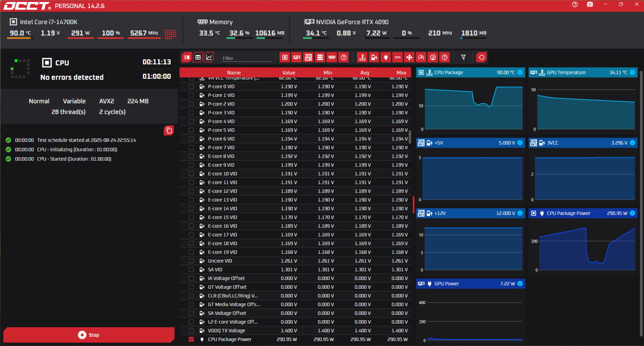
Task: Click into the Filter text field
Action: (246, 58)
